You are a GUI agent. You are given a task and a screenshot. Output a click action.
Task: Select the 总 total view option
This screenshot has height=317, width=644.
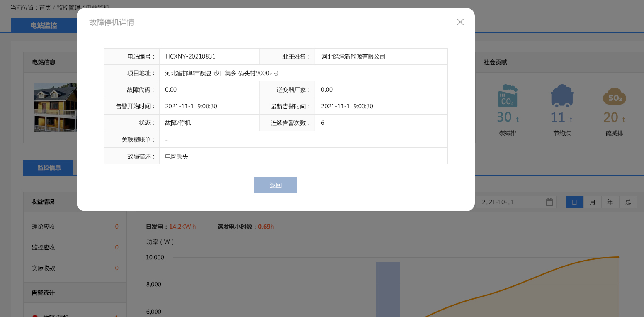pyautogui.click(x=628, y=202)
